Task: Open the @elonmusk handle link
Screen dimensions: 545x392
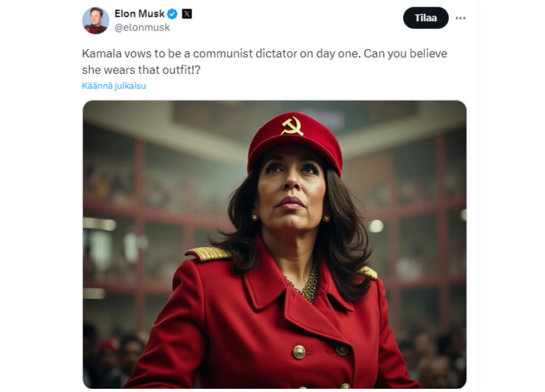Action: [x=142, y=28]
